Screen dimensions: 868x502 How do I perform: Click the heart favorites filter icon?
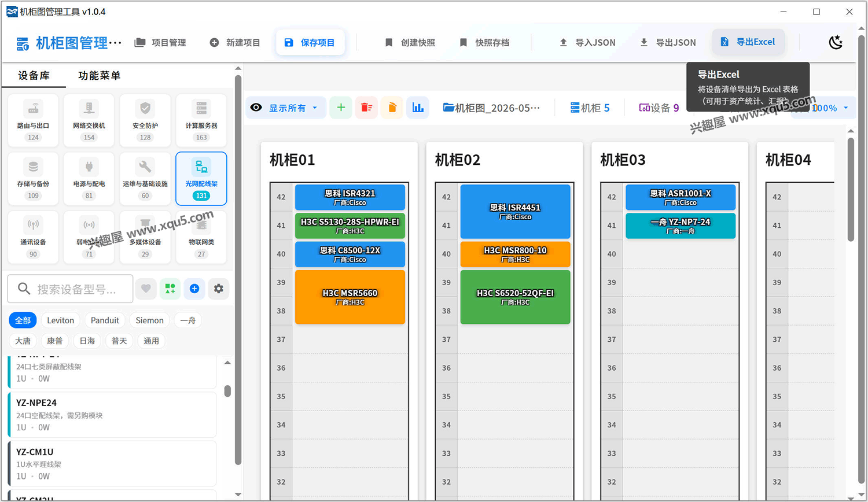146,289
